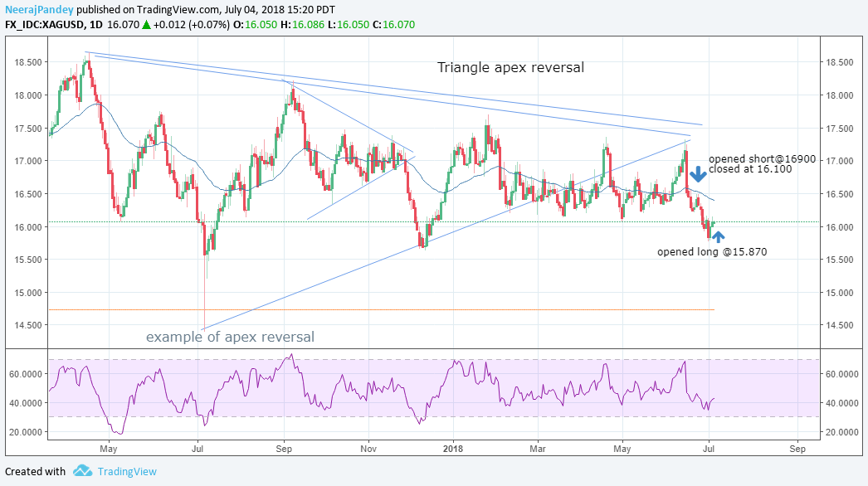Click the open value O:16.050
Image resolution: width=868 pixels, height=486 pixels.
(256, 24)
